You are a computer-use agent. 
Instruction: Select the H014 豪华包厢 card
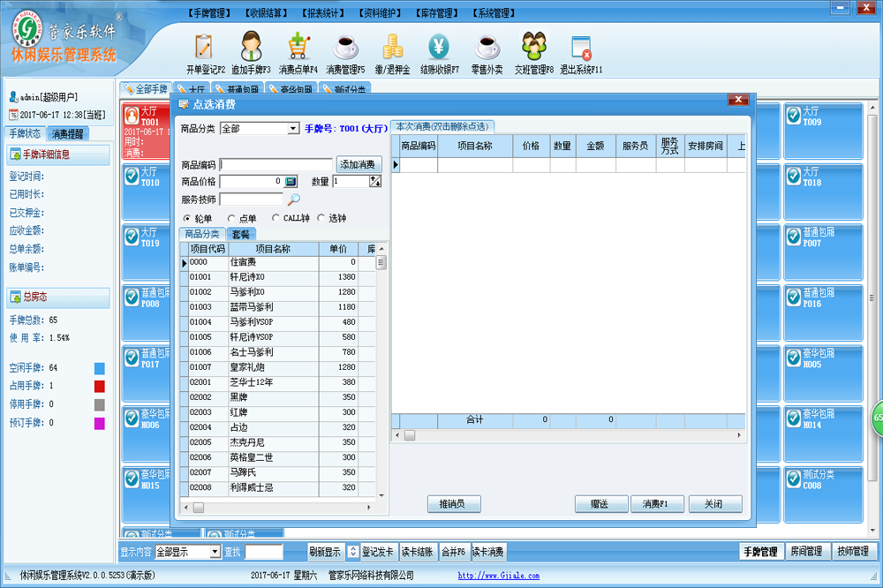click(x=823, y=433)
